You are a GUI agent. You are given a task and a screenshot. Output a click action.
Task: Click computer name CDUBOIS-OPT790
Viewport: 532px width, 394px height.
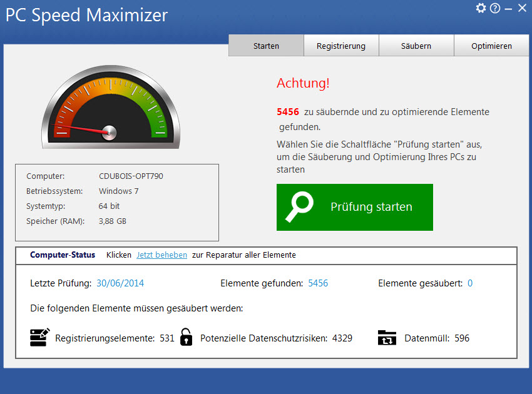pos(131,176)
